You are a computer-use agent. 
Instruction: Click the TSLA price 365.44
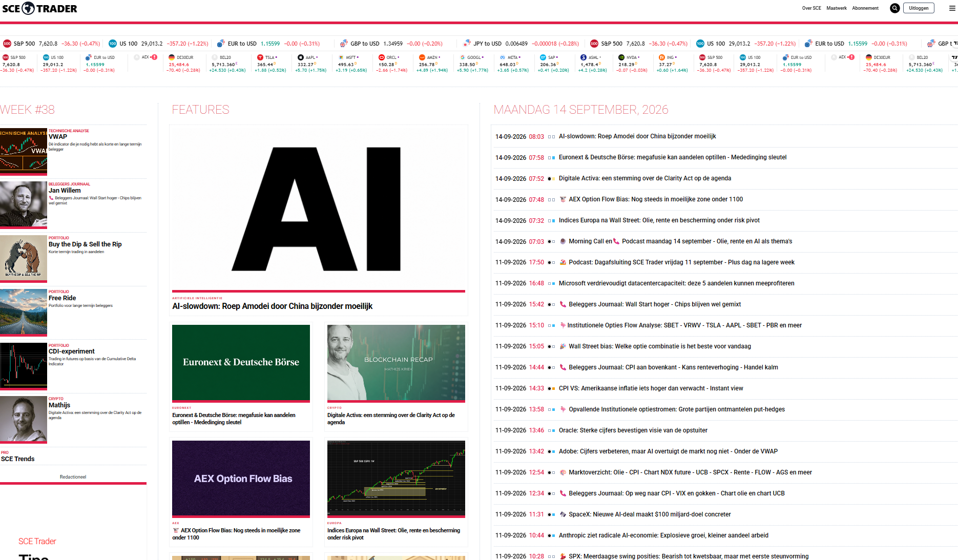click(x=265, y=65)
